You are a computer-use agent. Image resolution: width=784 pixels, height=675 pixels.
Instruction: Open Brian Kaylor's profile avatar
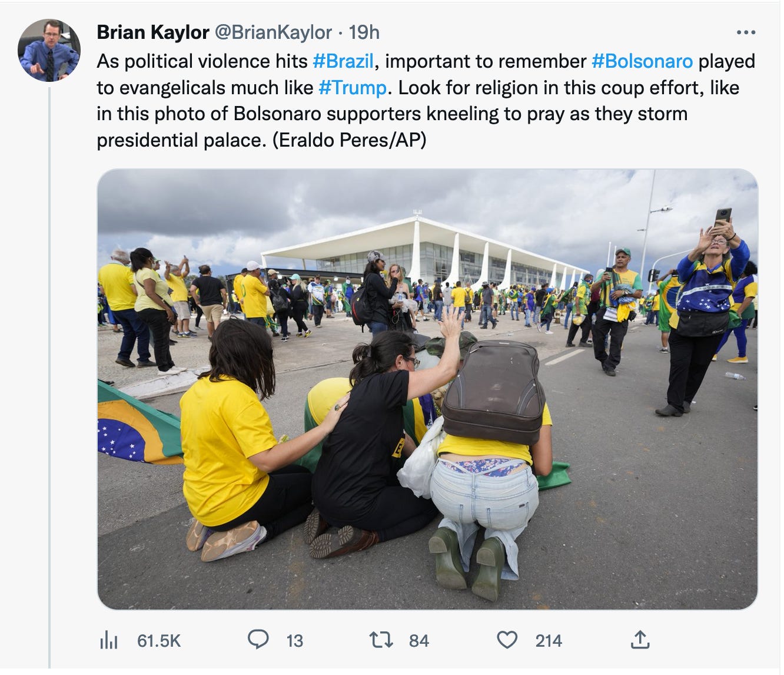(49, 50)
